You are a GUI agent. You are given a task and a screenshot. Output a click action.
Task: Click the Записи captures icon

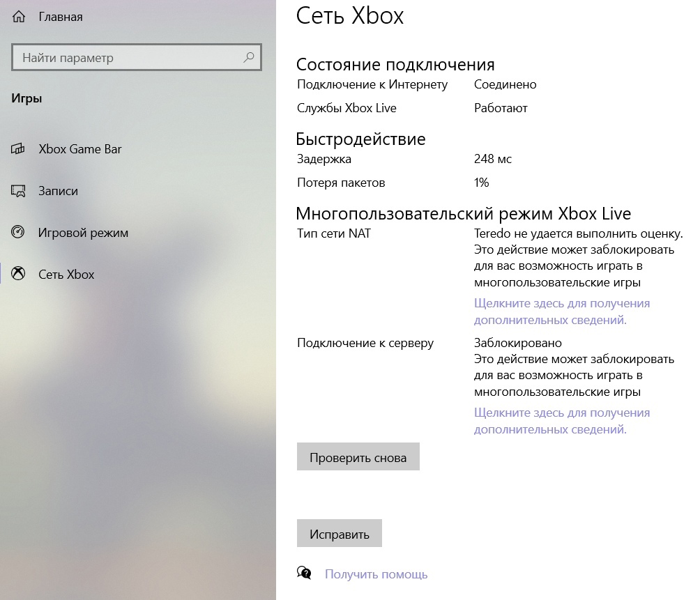[19, 191]
